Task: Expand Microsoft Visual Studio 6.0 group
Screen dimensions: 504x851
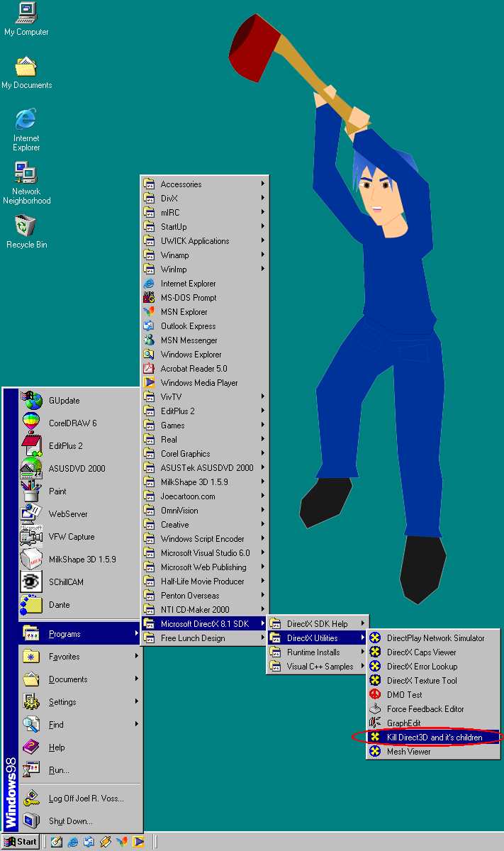Action: pyautogui.click(x=205, y=553)
